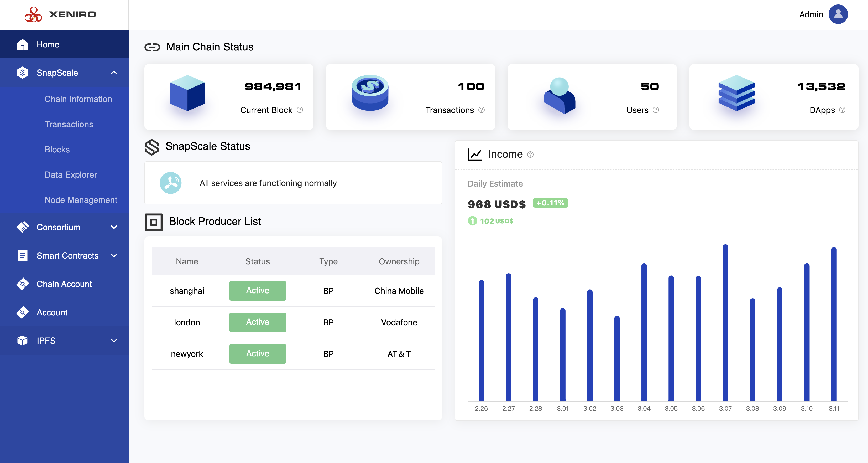
Task: Go to Home in the sidebar
Action: click(x=64, y=44)
